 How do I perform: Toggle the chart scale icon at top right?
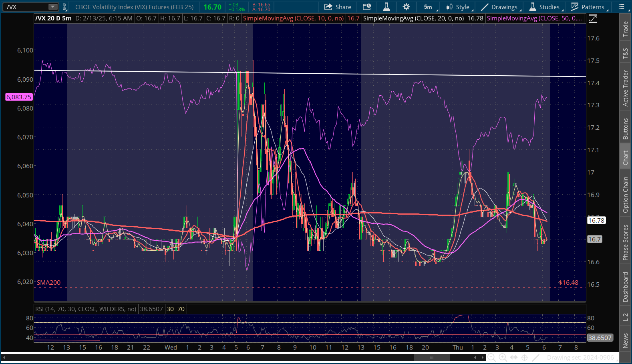pos(593,19)
